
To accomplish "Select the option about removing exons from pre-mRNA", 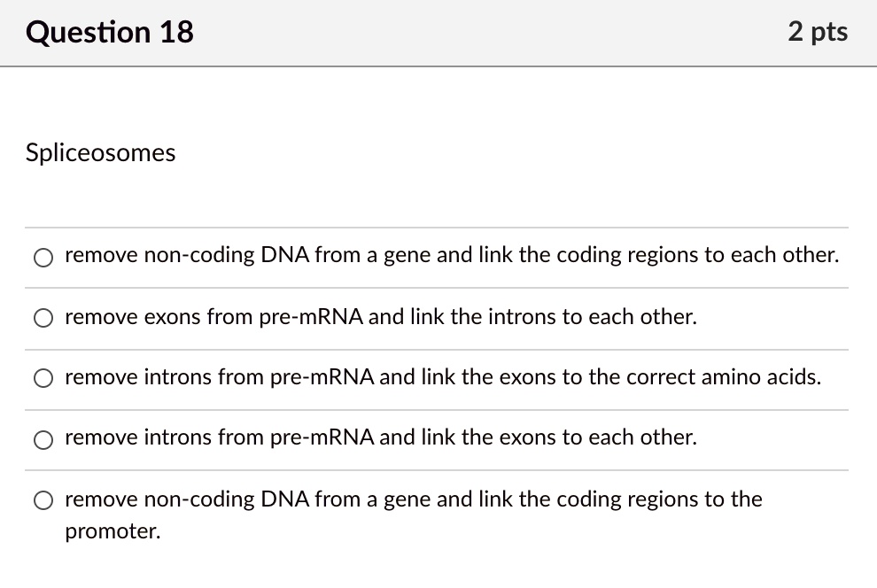I will click(43, 317).
